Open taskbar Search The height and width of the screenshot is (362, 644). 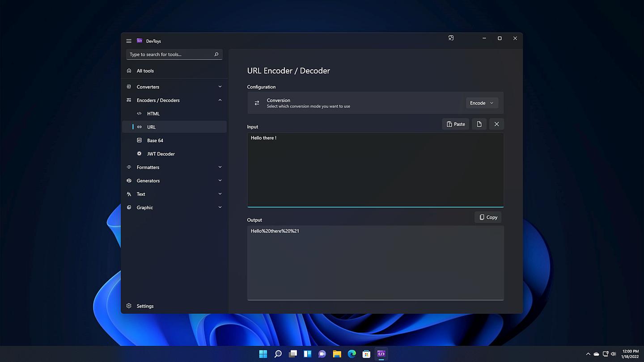point(278,354)
